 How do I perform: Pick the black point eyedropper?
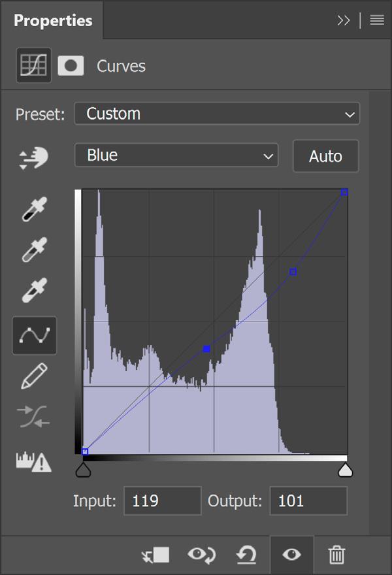(34, 210)
